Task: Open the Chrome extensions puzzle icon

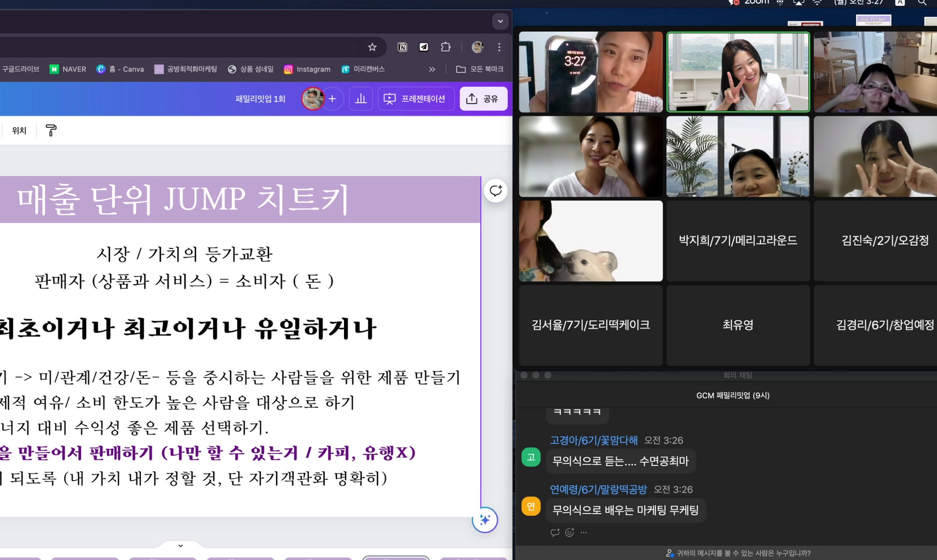Action: (x=445, y=47)
